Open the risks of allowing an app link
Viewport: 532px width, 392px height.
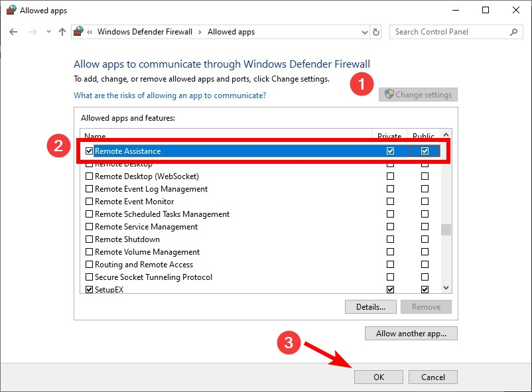point(170,96)
